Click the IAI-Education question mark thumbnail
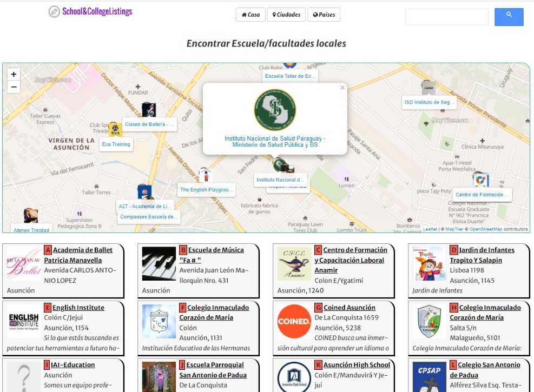Viewport: 534px width, 392px height. pyautogui.click(x=23, y=377)
